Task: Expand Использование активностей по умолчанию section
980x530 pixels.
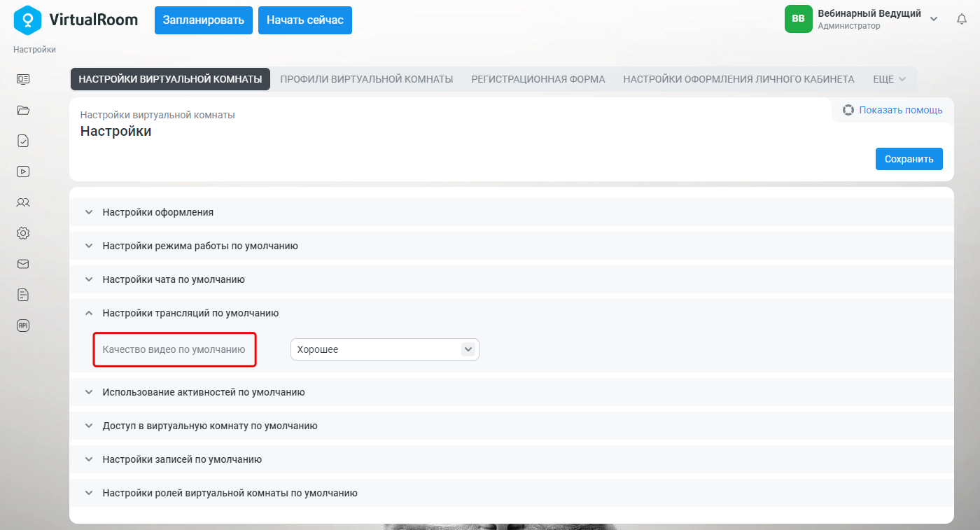Action: 511,392
